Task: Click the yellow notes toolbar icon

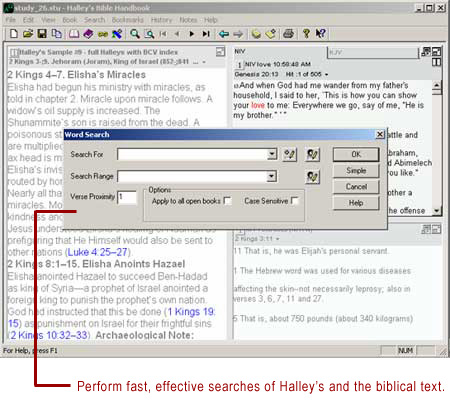Action: coord(256,34)
